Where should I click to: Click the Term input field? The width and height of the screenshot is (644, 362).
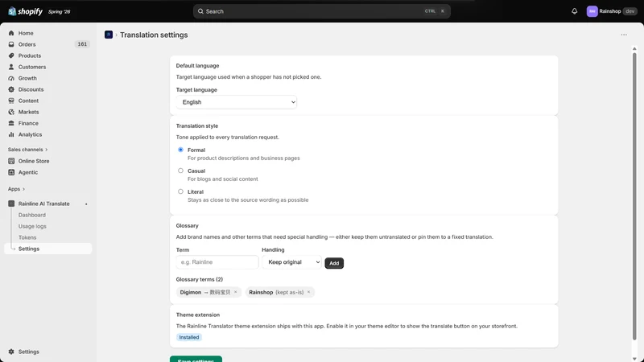(x=217, y=262)
